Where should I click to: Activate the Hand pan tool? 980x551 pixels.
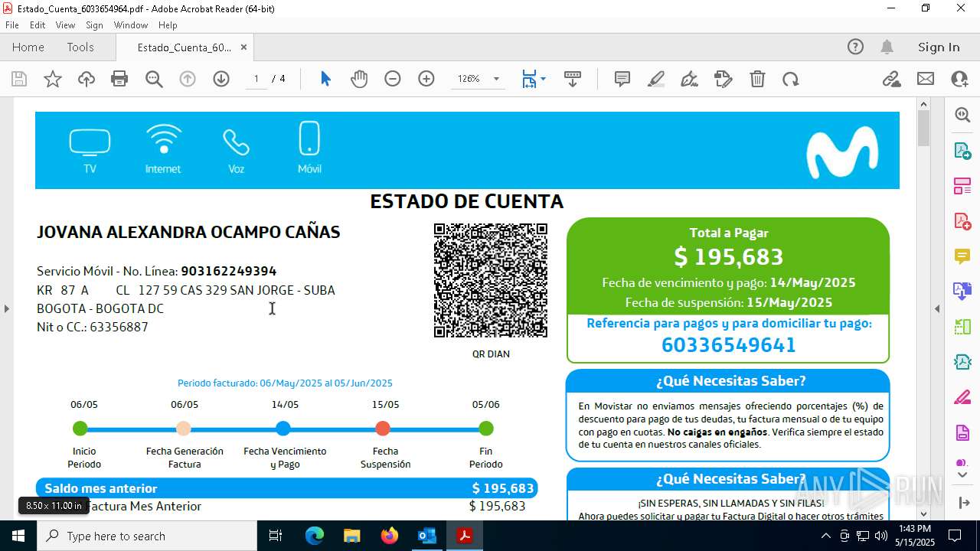point(359,79)
